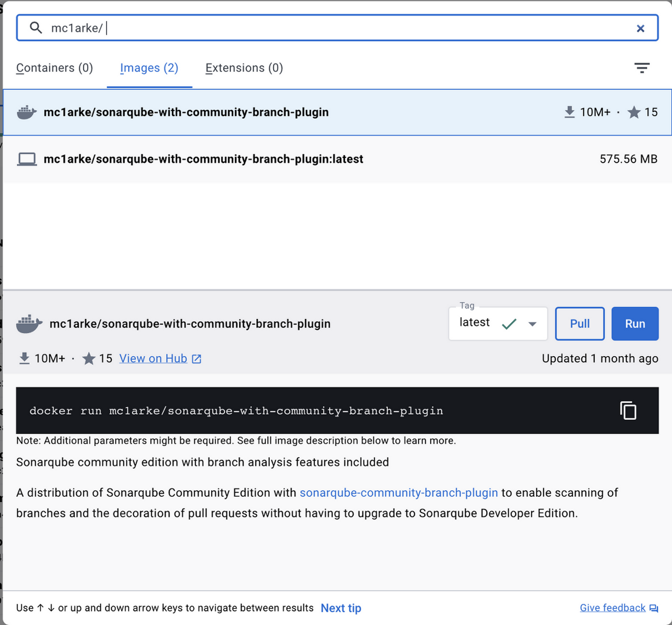Click the Sonarqube community edition description line
This screenshot has width=672, height=625.
203,462
